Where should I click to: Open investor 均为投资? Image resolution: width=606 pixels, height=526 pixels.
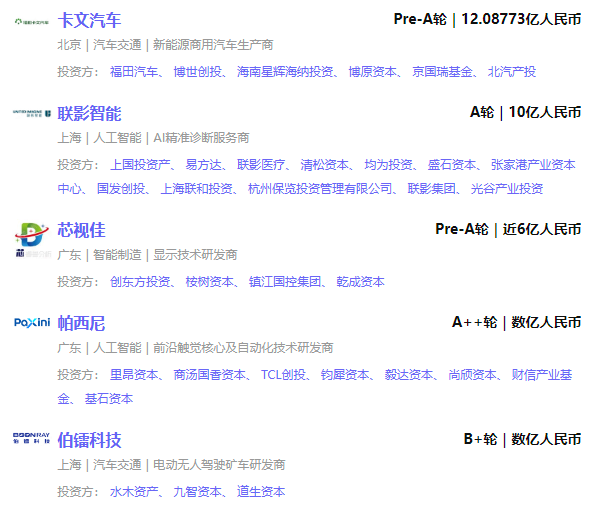coord(388,165)
